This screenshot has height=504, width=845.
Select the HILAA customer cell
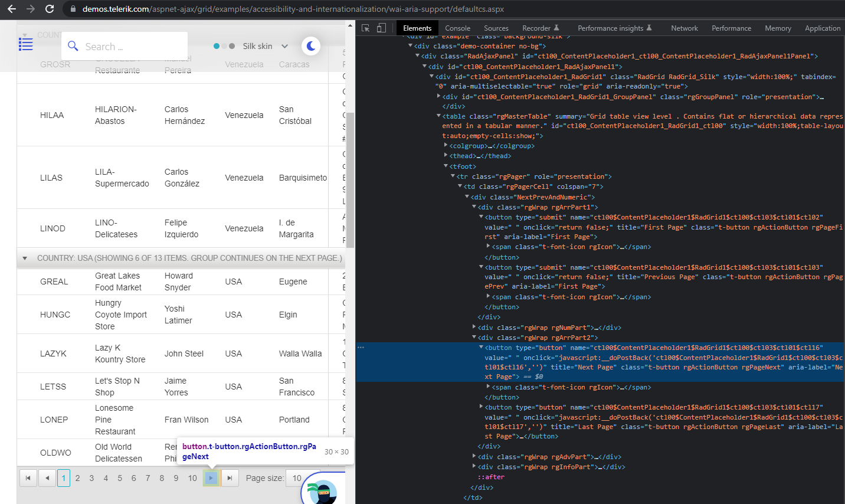pos(52,115)
